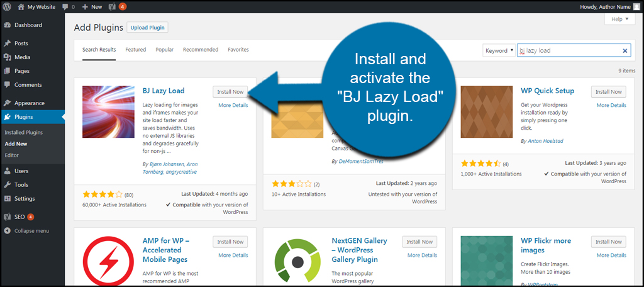Viewport: 644px width, 287px height.
Task: Click the Posts pushpin icon
Action: point(8,43)
